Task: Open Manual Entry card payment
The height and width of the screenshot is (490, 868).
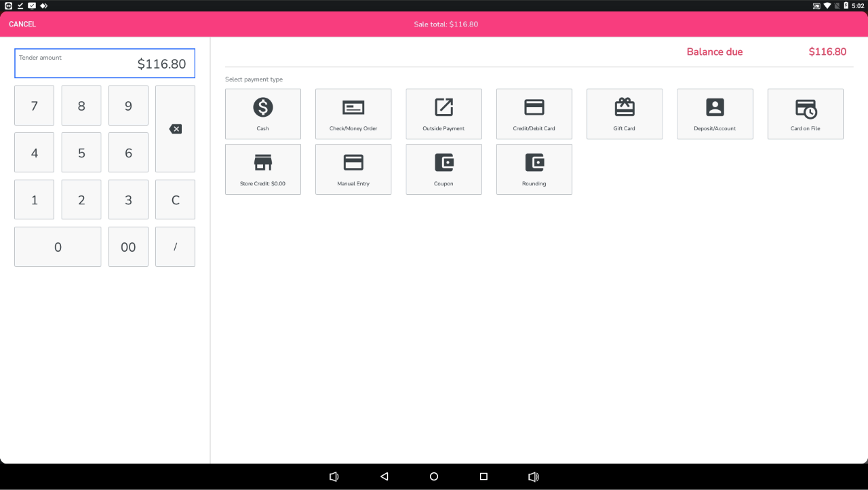Action: click(353, 169)
